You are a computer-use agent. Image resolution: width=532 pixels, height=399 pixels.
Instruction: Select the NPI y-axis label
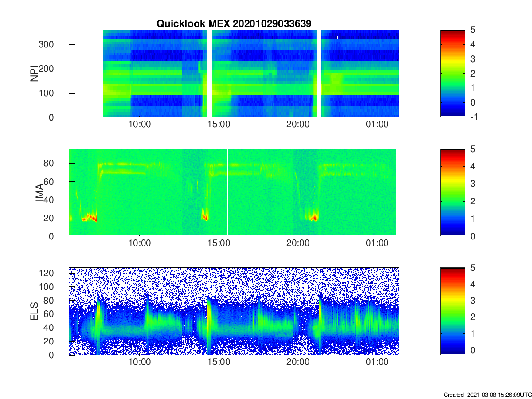(x=34, y=74)
